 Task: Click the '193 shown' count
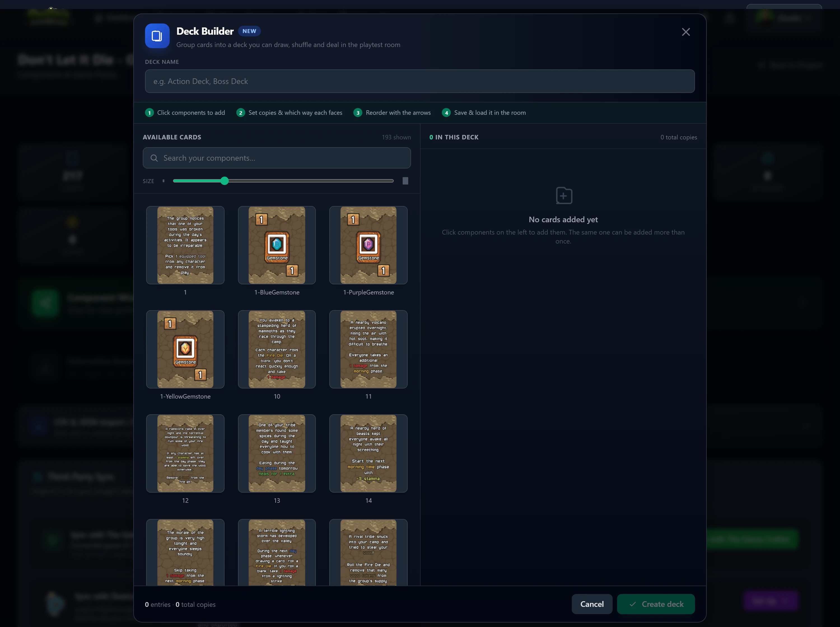[396, 137]
